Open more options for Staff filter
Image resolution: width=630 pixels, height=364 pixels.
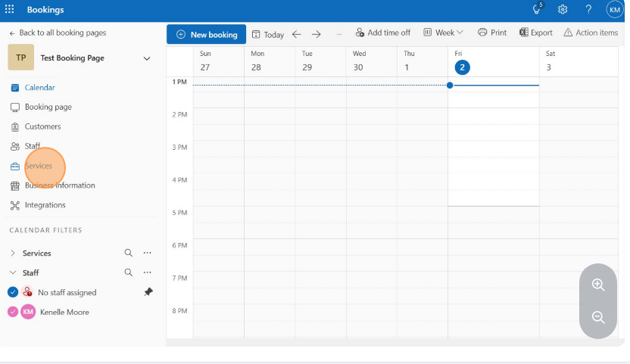tap(148, 272)
